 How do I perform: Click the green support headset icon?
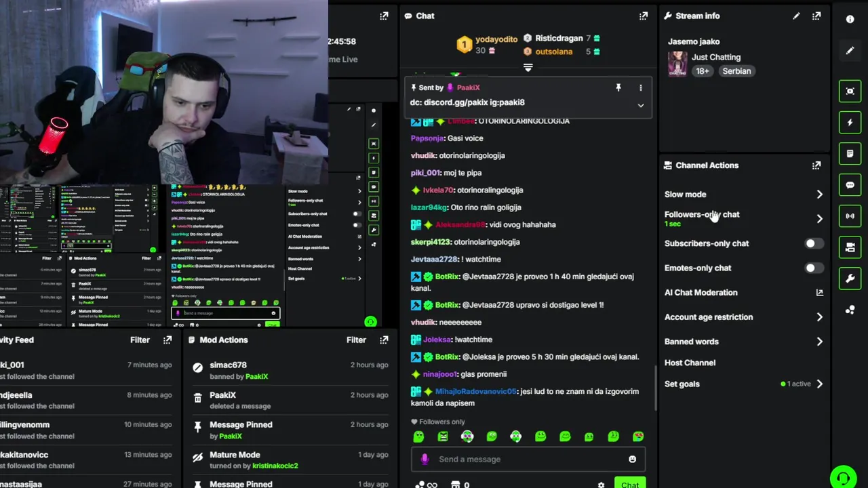coord(844,477)
